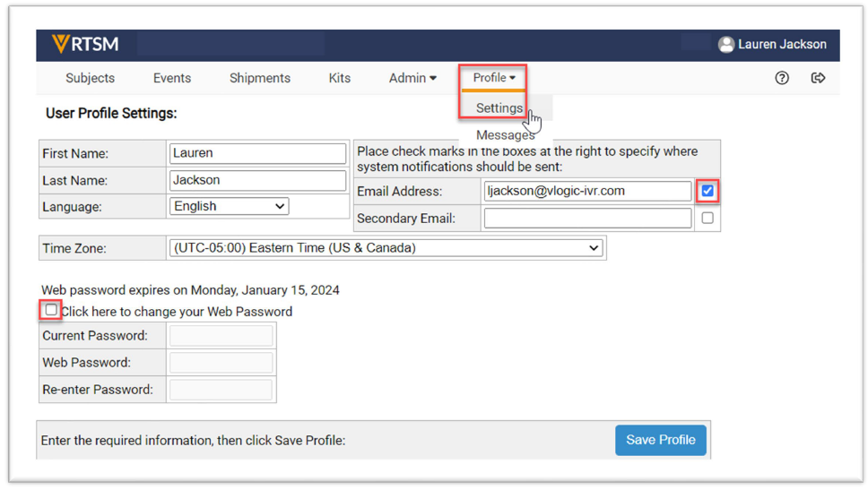868x490 pixels.
Task: Uncheck the primary Email Address notification checkbox
Action: 707,191
